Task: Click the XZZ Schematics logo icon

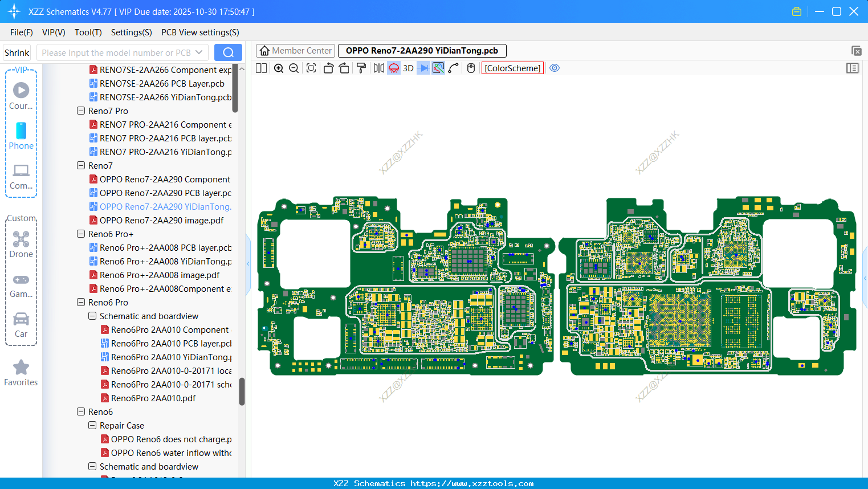Action: [x=14, y=11]
